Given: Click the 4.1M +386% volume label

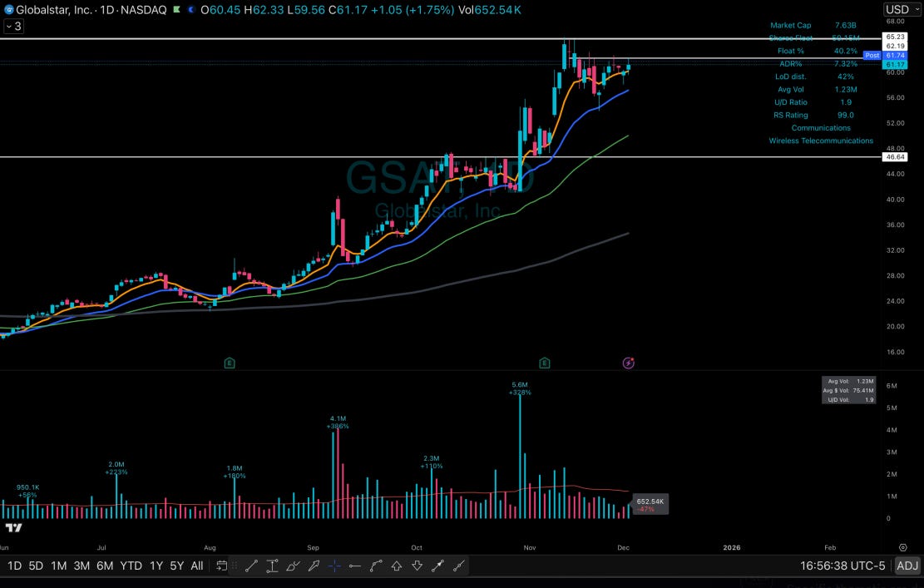Looking at the screenshot, I should [x=338, y=422].
